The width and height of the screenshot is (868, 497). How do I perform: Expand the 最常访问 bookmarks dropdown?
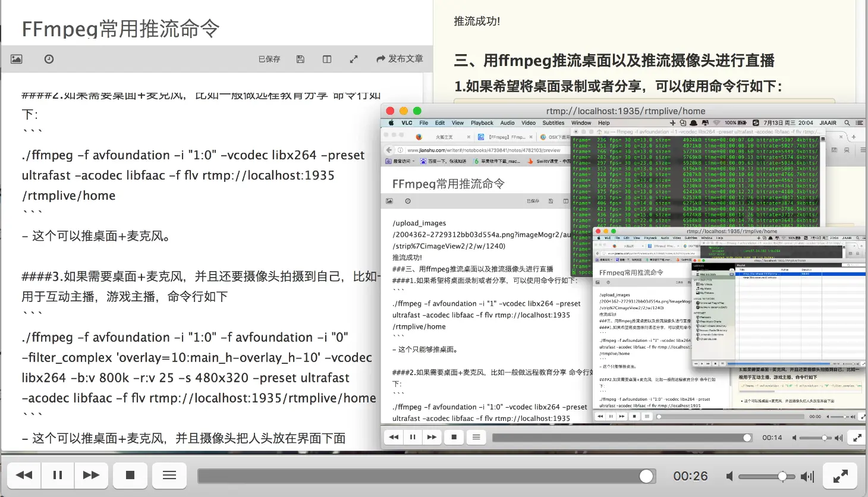click(x=399, y=161)
